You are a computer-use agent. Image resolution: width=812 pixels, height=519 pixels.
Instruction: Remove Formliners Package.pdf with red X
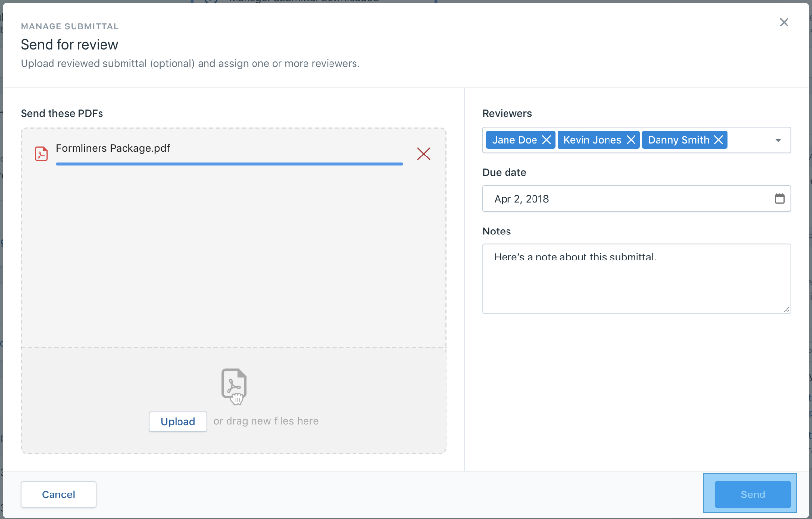tap(424, 154)
